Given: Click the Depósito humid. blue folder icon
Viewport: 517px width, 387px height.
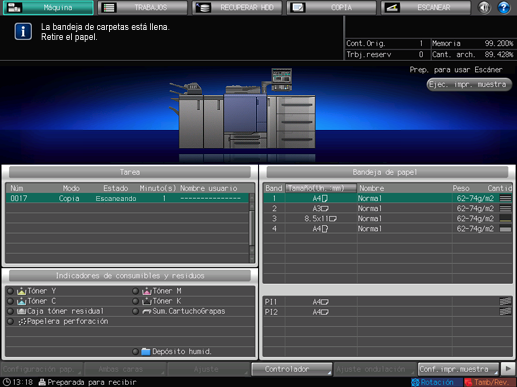Looking at the screenshot, I should coord(146,351).
